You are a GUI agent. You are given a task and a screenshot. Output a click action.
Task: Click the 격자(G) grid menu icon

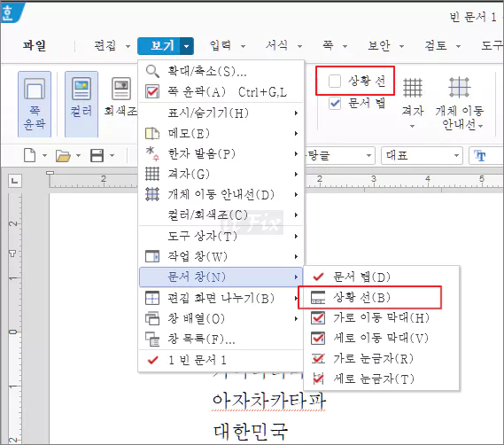152,174
